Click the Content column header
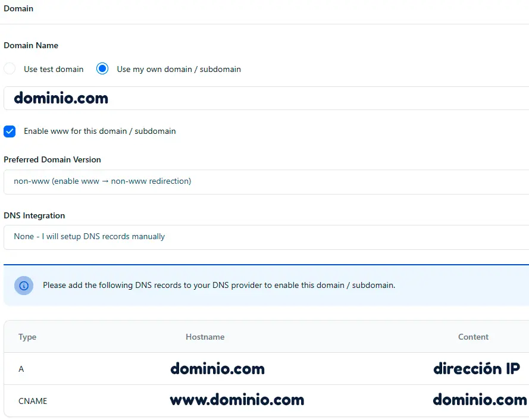This screenshot has width=529, height=420. pyautogui.click(x=473, y=337)
